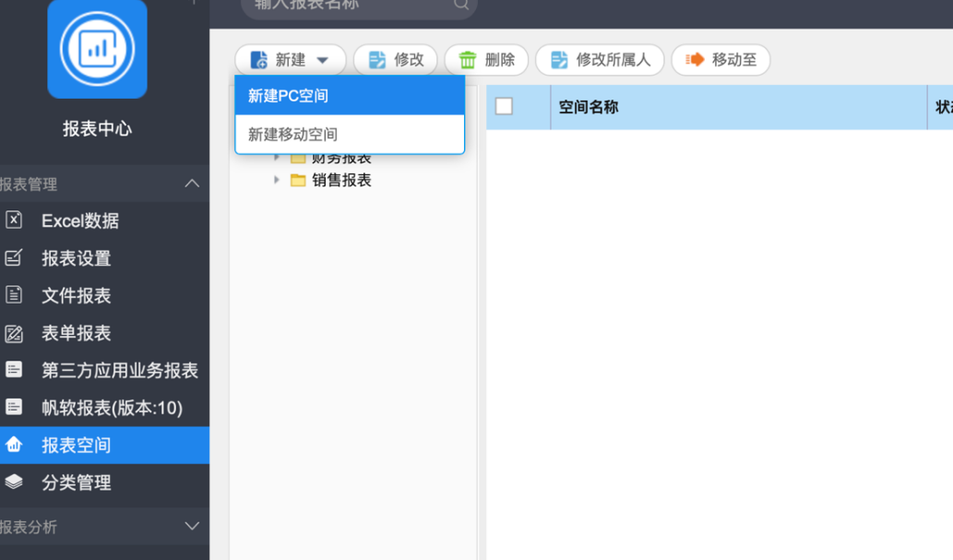Collapse the 报表管理 section

click(192, 184)
